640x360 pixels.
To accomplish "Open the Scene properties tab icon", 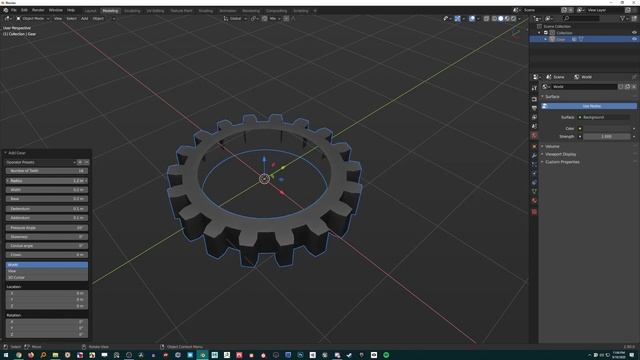I will pyautogui.click(x=534, y=127).
